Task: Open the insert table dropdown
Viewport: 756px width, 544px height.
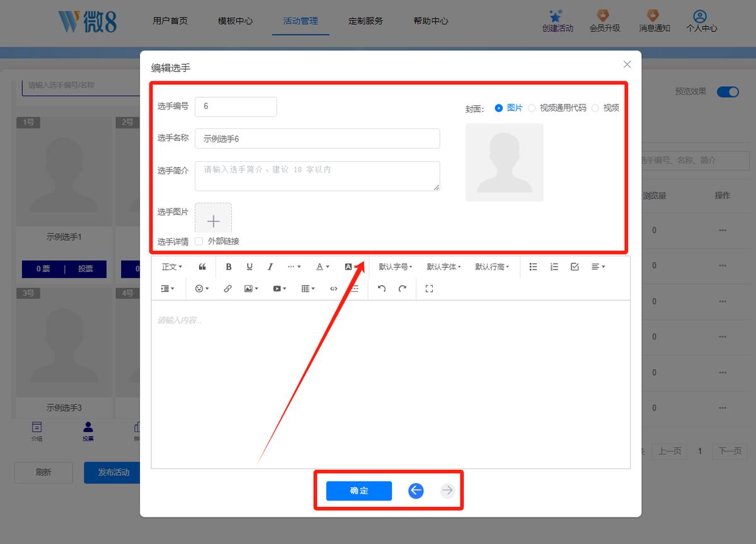Action: (308, 288)
